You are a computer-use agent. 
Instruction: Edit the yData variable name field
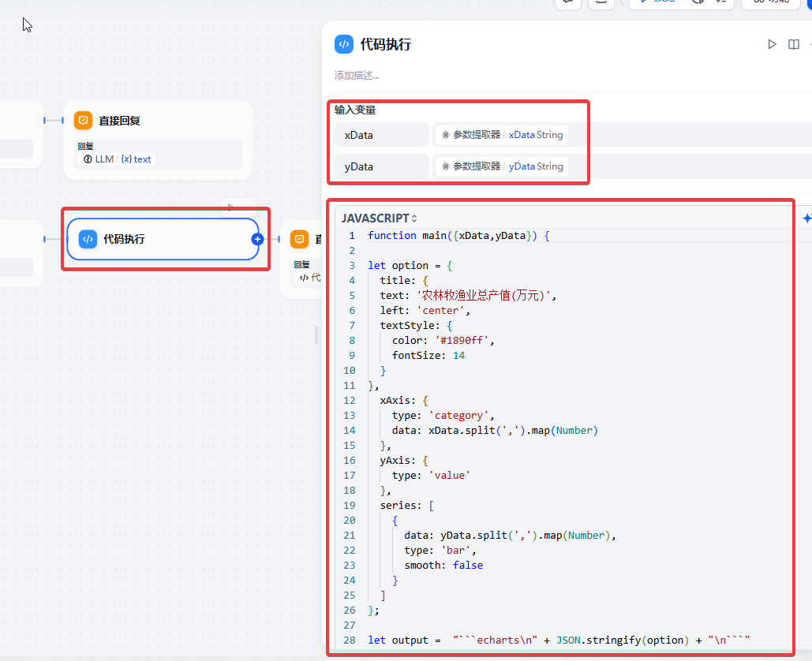pyautogui.click(x=382, y=166)
